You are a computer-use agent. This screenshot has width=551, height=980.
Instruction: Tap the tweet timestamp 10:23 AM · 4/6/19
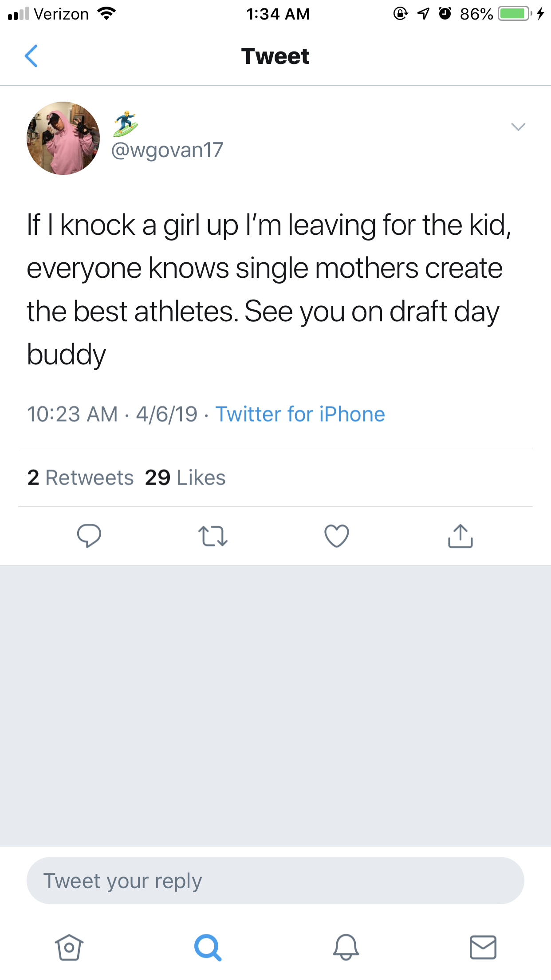coord(112,414)
